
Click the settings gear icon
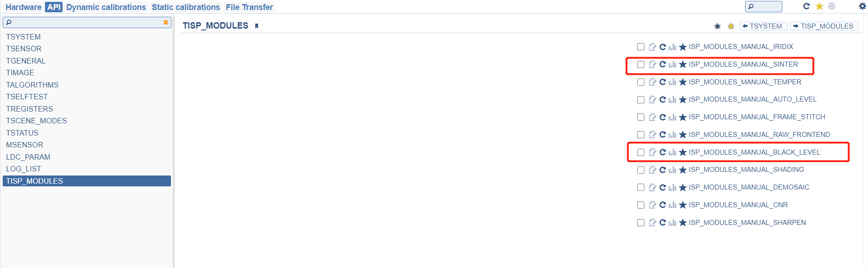[862, 6]
